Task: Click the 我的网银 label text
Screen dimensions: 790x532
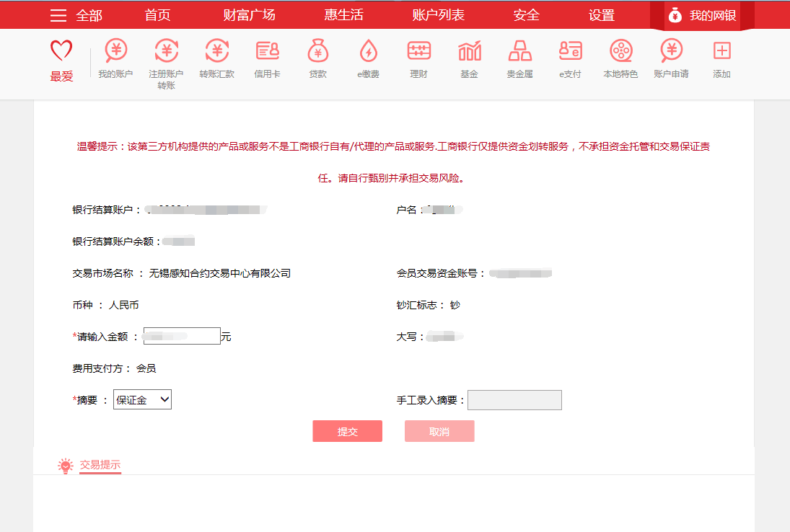Action: coord(713,16)
